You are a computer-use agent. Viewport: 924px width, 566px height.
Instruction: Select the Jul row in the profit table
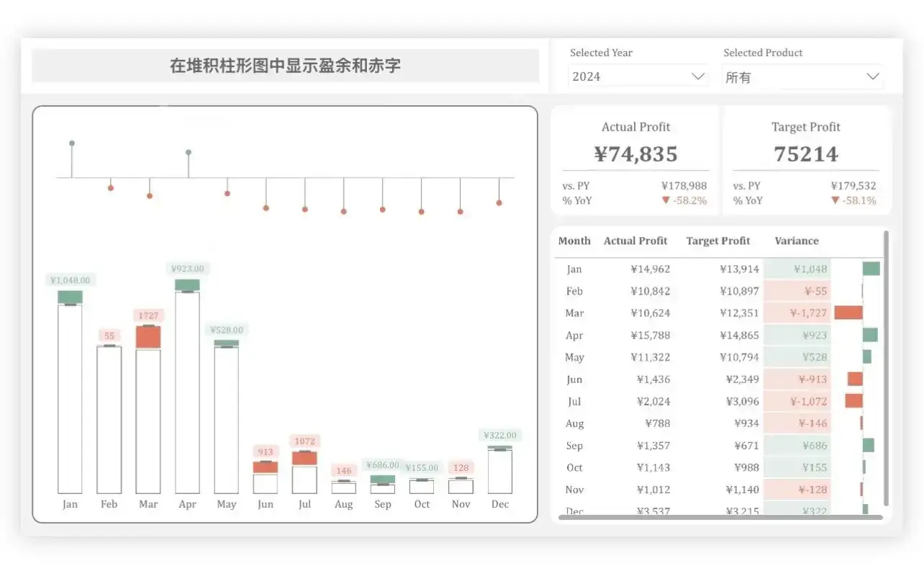[x=684, y=401]
